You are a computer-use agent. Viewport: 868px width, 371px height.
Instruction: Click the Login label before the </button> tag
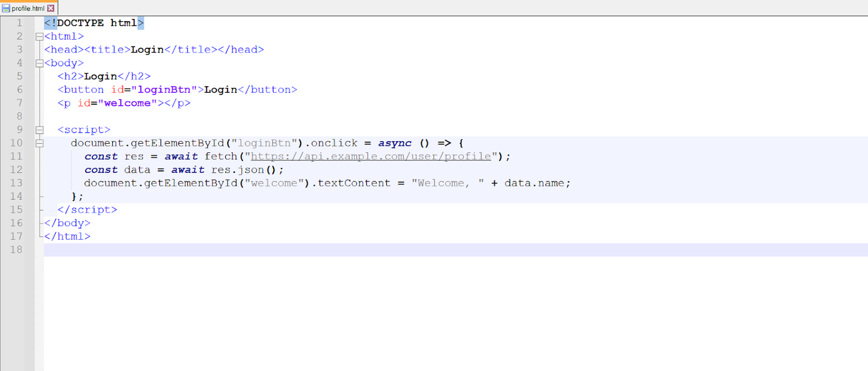[x=221, y=90]
